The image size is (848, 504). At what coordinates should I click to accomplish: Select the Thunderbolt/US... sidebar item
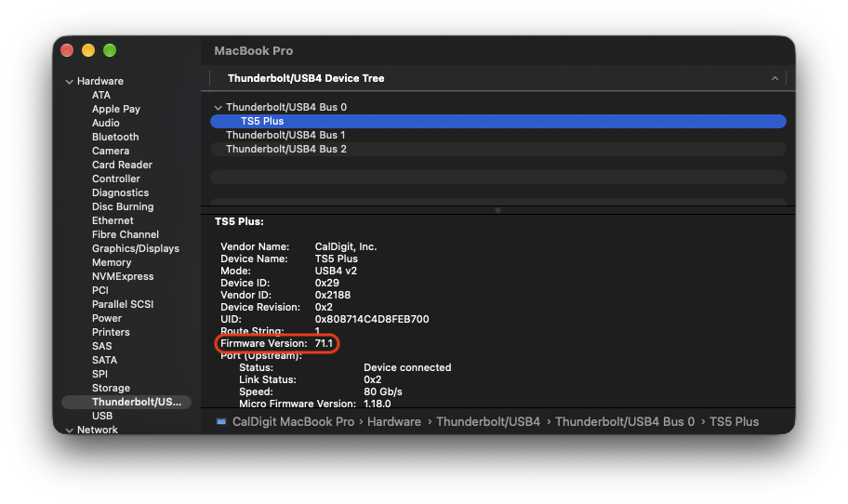click(126, 403)
